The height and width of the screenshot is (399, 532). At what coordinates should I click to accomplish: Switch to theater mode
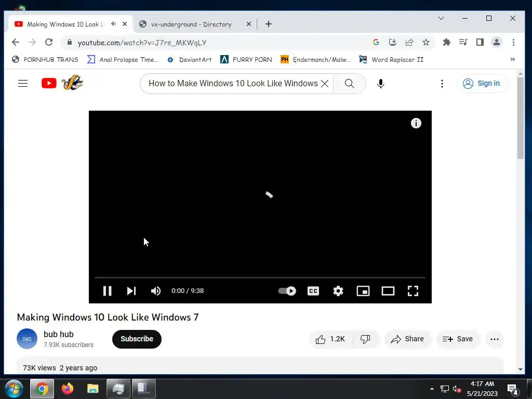[x=388, y=291]
